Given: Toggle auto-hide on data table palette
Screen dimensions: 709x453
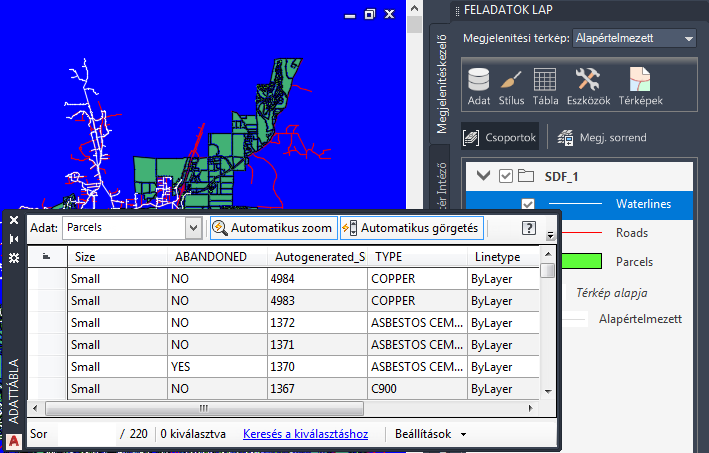Looking at the screenshot, I should pos(14,239).
